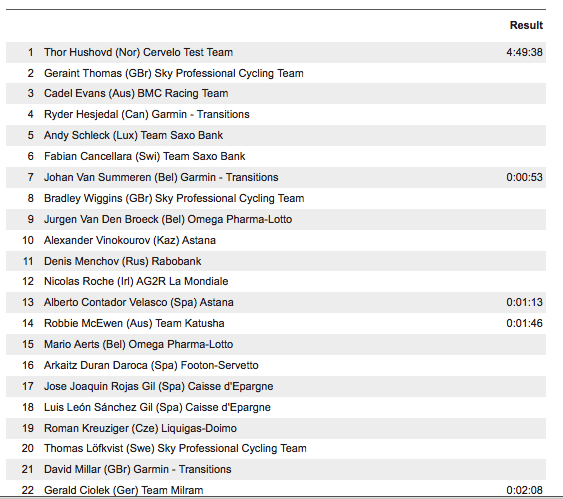The image size is (563, 499).
Task: Select Alexander Vinokourov Astana entry
Action: click(x=130, y=240)
